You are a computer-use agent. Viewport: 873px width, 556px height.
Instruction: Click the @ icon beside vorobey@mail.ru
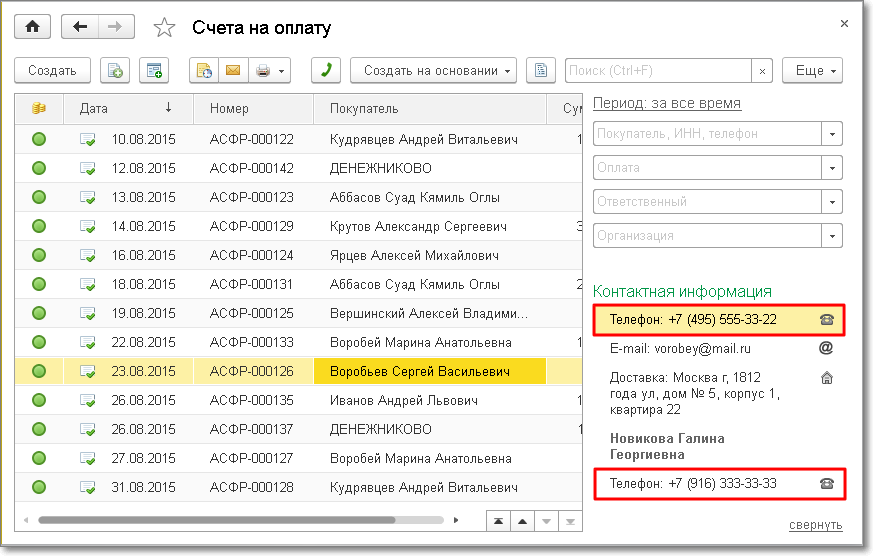(826, 349)
